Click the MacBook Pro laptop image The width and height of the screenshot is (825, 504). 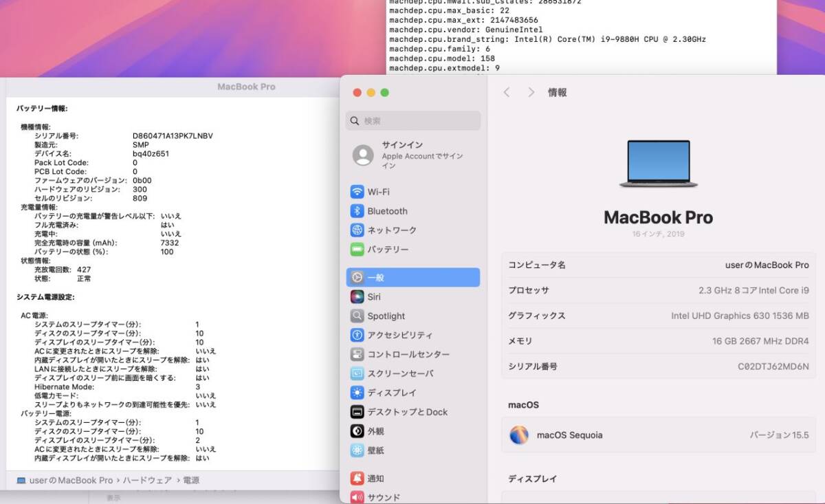658,164
